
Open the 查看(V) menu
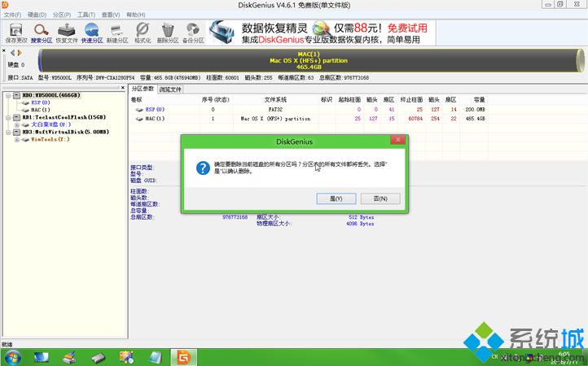111,15
